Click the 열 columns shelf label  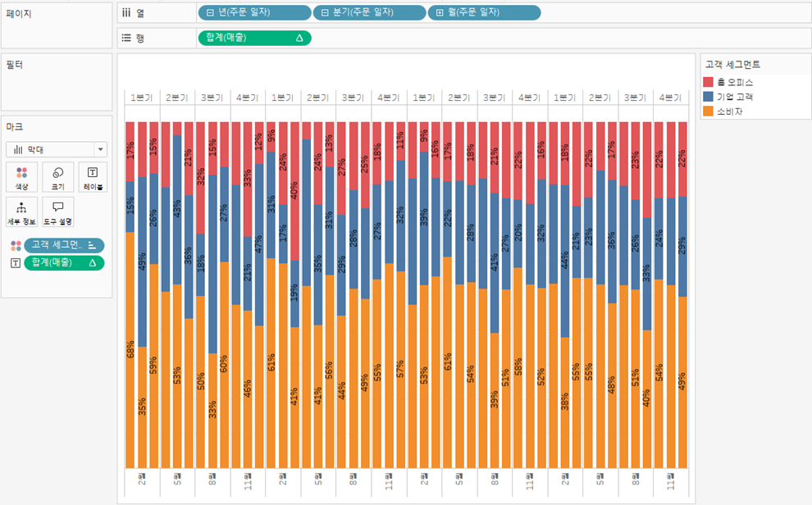coord(140,12)
